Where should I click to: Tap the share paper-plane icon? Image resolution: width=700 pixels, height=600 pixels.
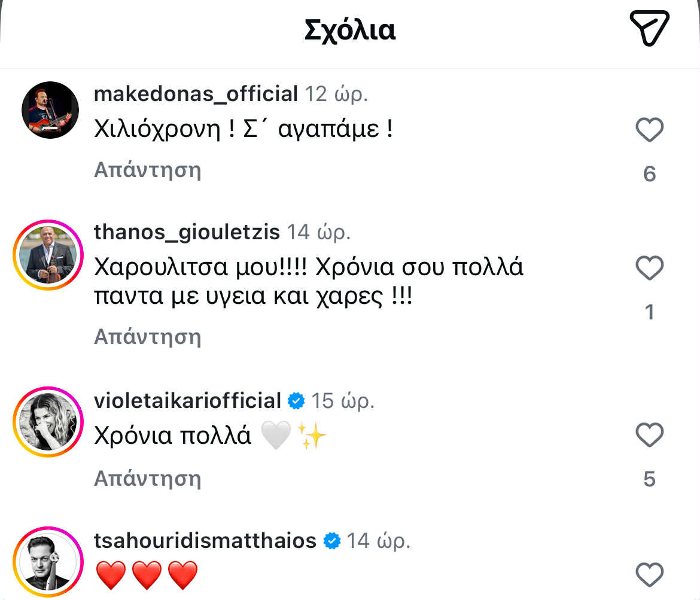point(649,28)
